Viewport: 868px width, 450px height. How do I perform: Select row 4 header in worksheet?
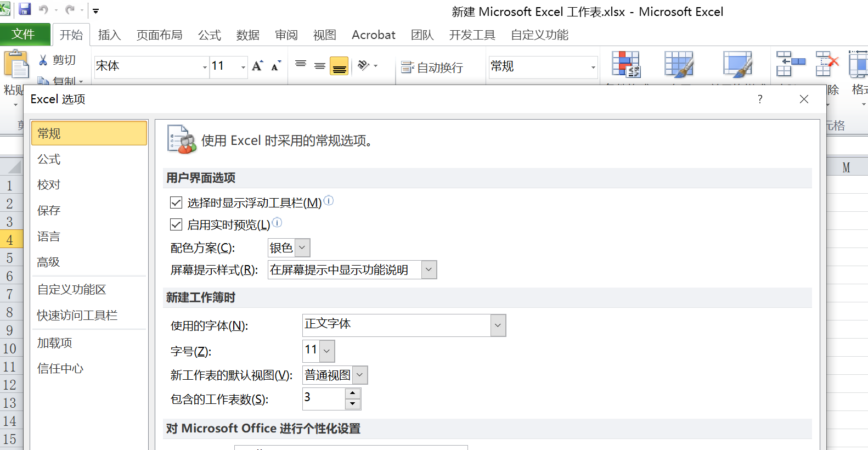[11, 240]
